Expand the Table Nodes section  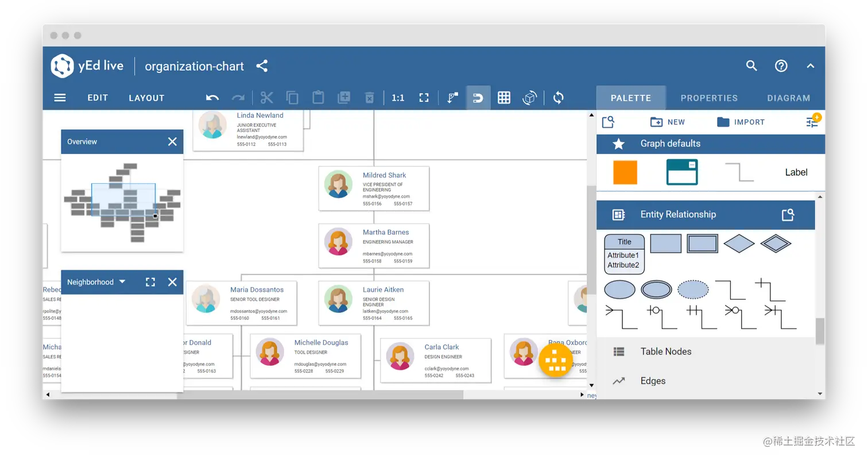click(665, 351)
